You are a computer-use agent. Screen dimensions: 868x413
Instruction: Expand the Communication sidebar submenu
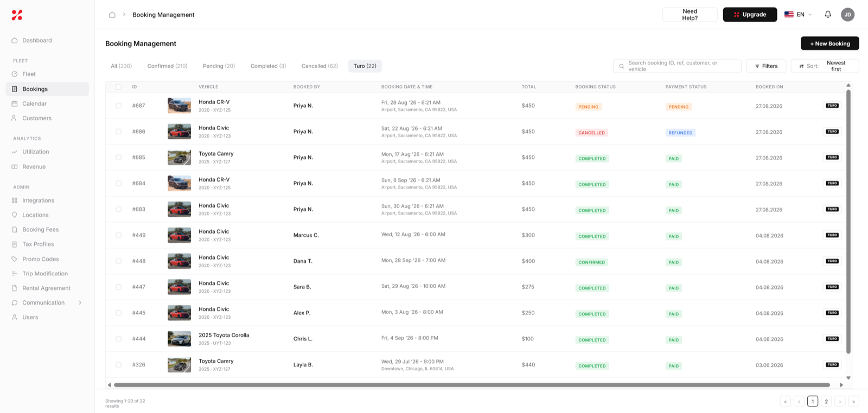[x=80, y=303]
